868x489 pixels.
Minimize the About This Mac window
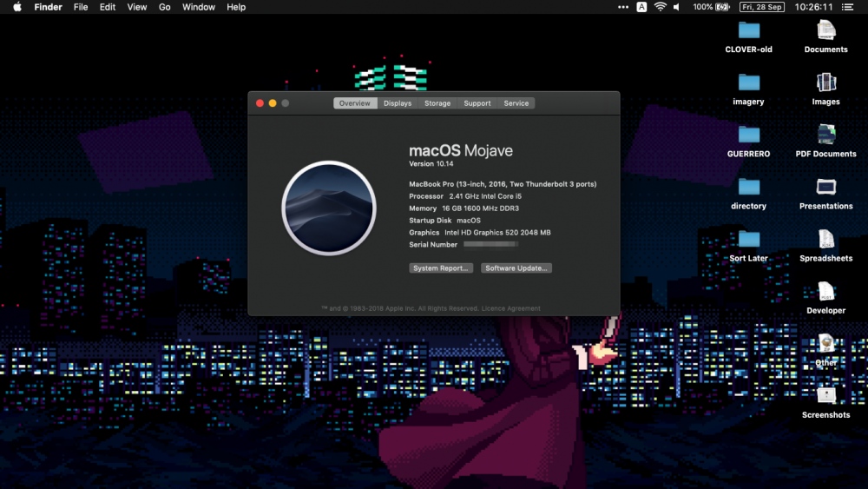point(273,103)
